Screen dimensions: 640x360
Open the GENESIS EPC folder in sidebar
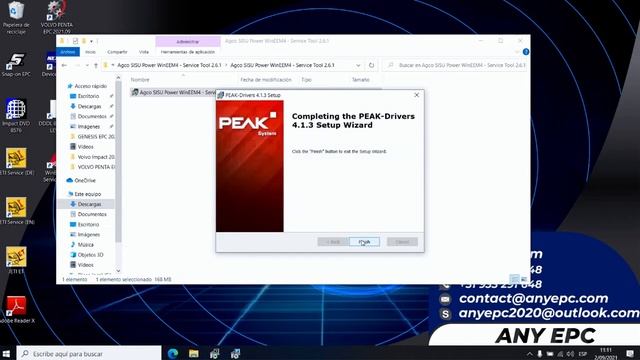pos(92,137)
